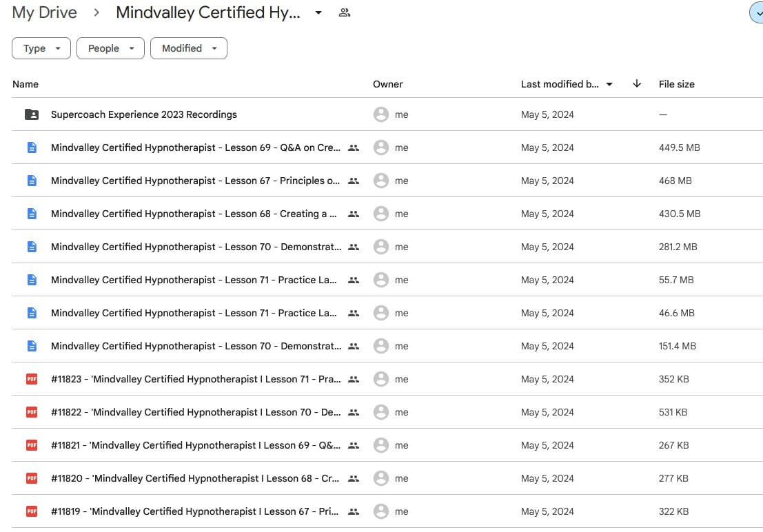Reverse sort direction with the header arrow
763x532 pixels.
pyautogui.click(x=637, y=84)
